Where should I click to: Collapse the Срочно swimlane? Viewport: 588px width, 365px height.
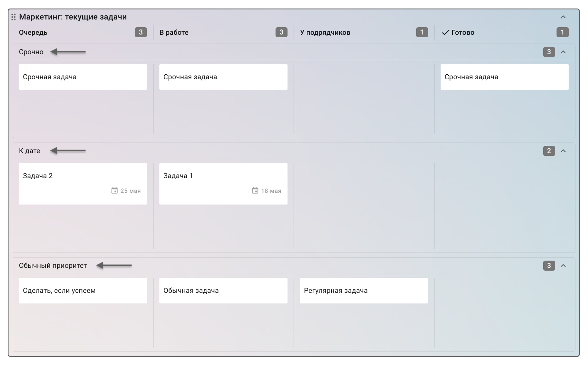[x=563, y=52]
